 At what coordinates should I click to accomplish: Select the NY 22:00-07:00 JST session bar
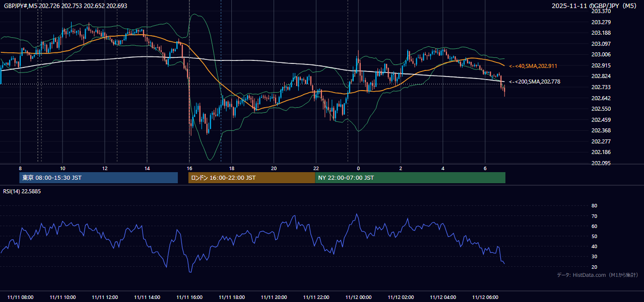pos(410,178)
